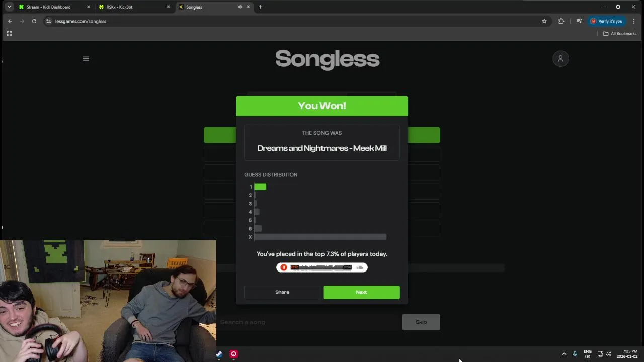644x362 pixels.
Task: Open the media control icon in toolbar
Action: (x=579, y=21)
